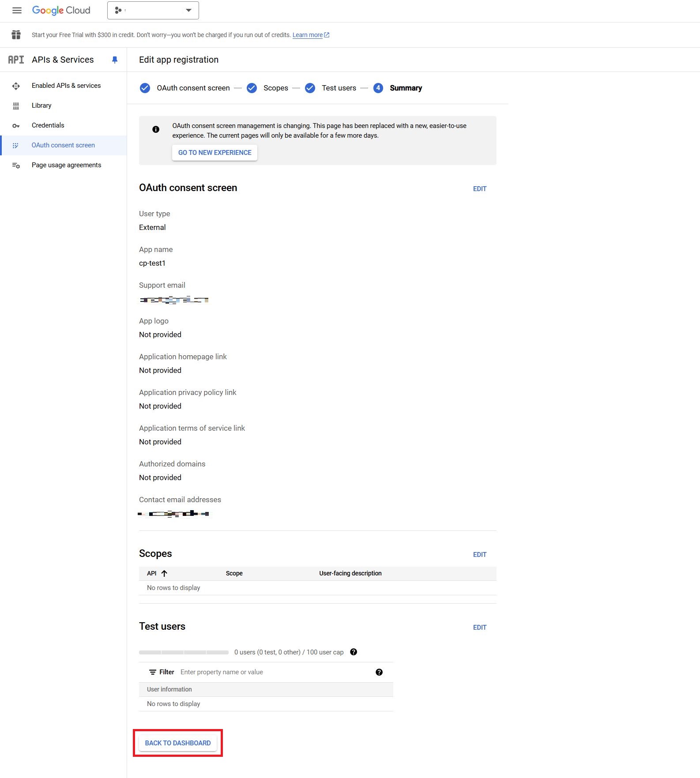Viewport: 700px width, 778px height.
Task: Go to Test users step
Action: pos(339,88)
